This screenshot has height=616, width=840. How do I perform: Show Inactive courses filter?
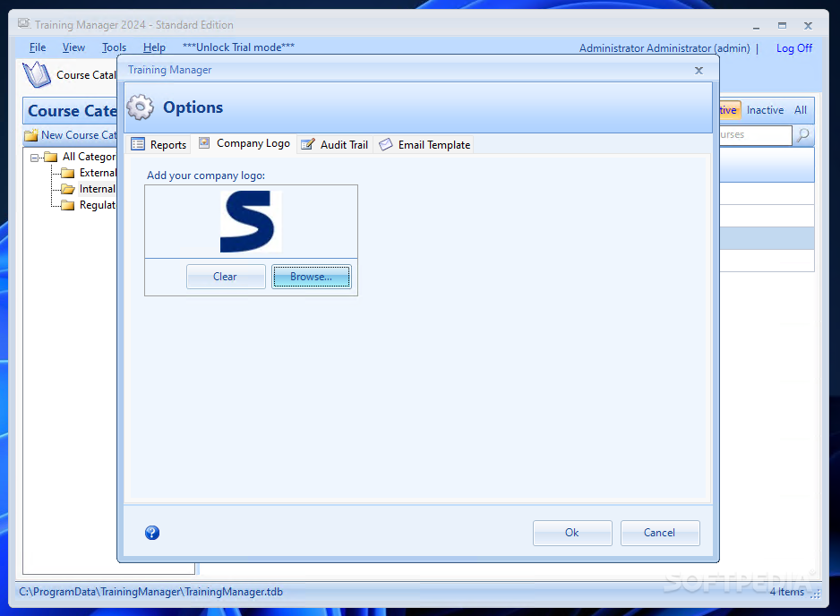click(765, 110)
